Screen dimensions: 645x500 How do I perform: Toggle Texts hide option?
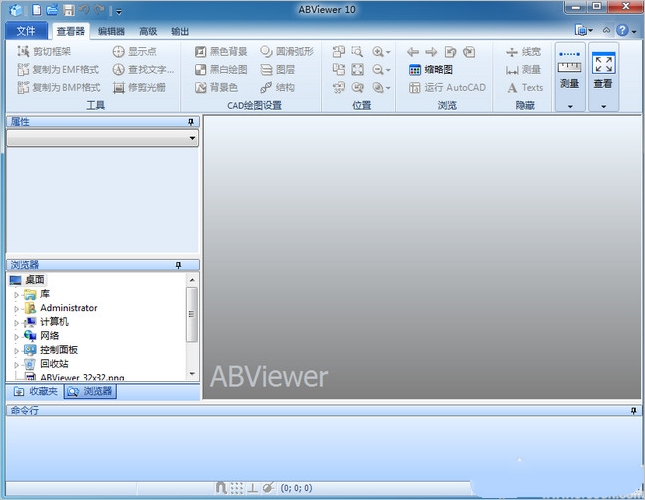(525, 87)
